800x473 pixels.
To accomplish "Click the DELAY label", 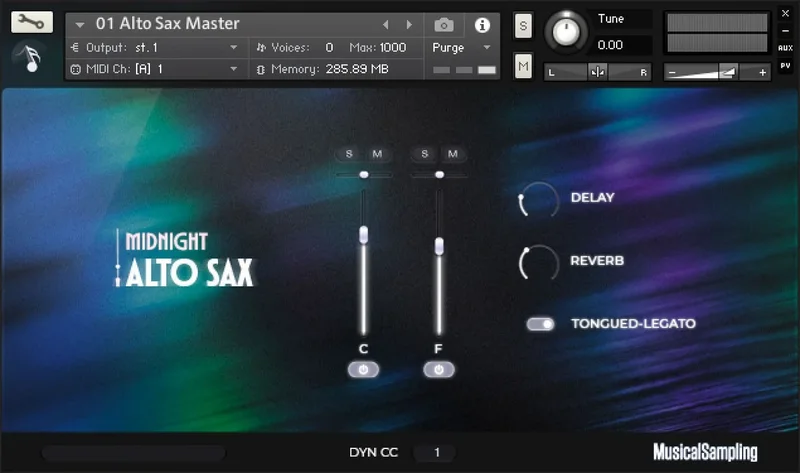I will (592, 197).
